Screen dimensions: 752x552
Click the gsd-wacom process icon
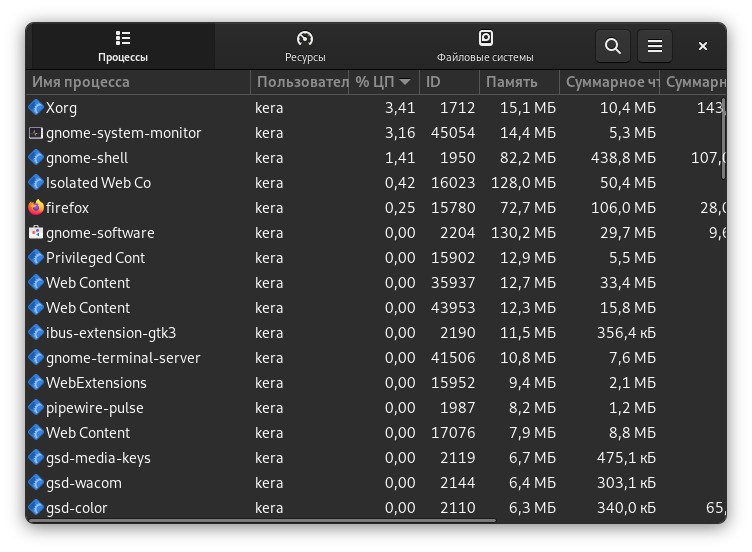[x=37, y=483]
